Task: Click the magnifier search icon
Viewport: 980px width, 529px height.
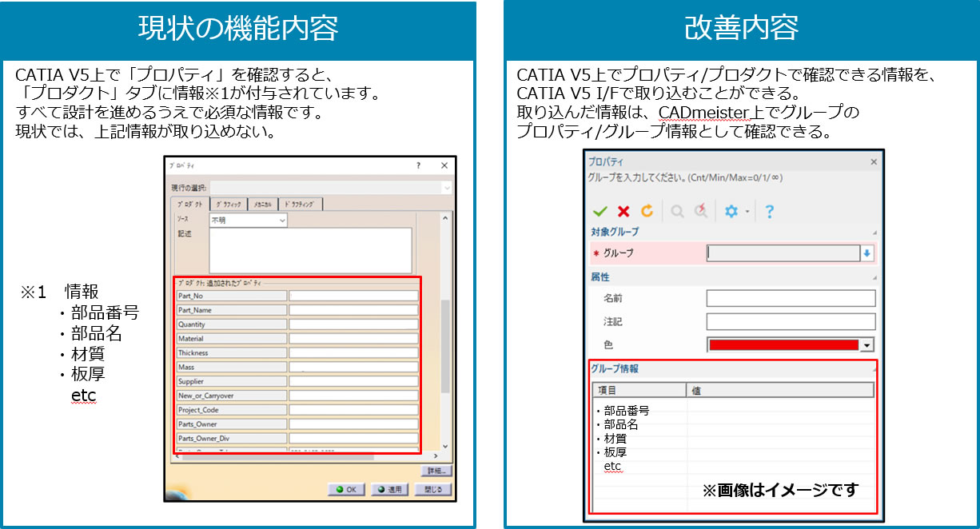Action: click(x=677, y=212)
